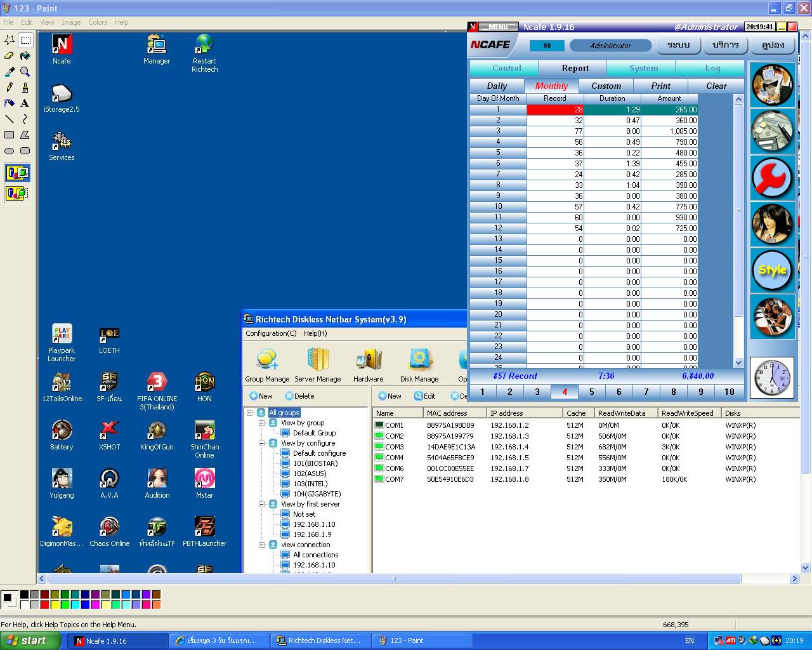The image size is (812, 650).
Task: Choose the Pencil tool in Paint
Action: (10, 88)
